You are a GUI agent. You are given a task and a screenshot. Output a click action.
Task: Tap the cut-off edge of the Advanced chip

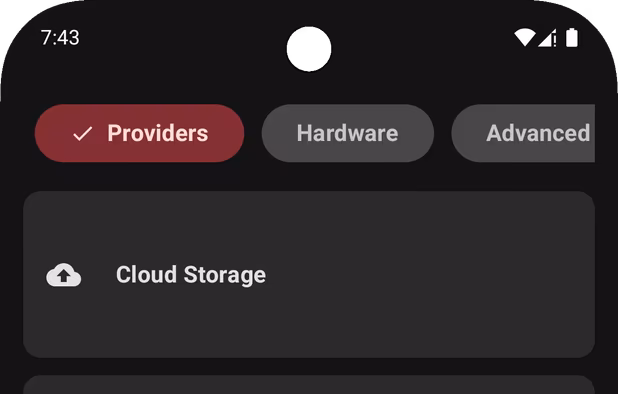(x=589, y=133)
